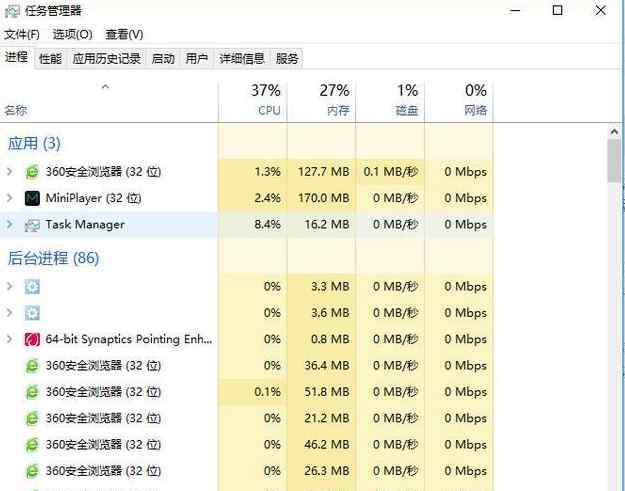Click the scrollbar up arrow
Screen dimensions: 625x491
tap(614, 132)
